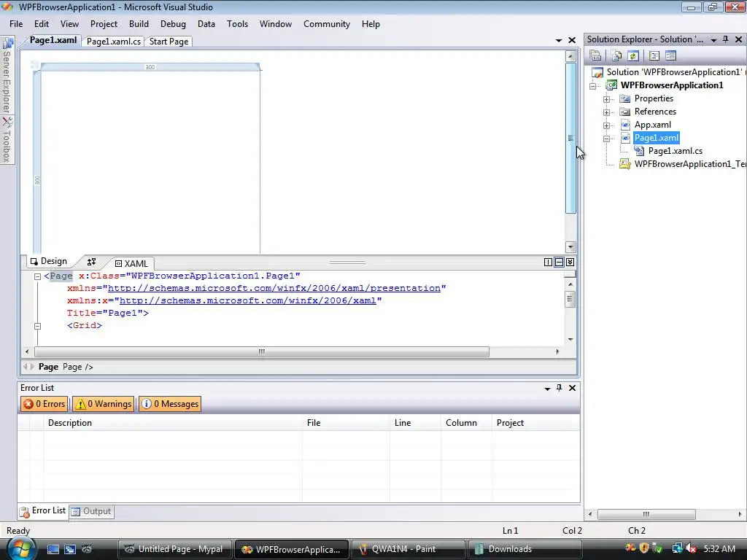This screenshot has width=747, height=560.
Task: Sort Error List by Line column
Action: pyautogui.click(x=415, y=423)
